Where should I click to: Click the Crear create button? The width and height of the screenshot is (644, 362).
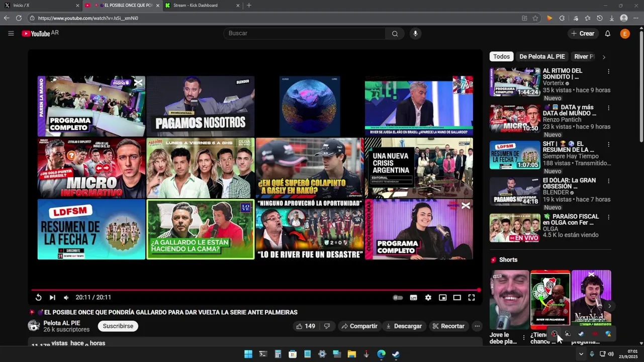coord(583,33)
